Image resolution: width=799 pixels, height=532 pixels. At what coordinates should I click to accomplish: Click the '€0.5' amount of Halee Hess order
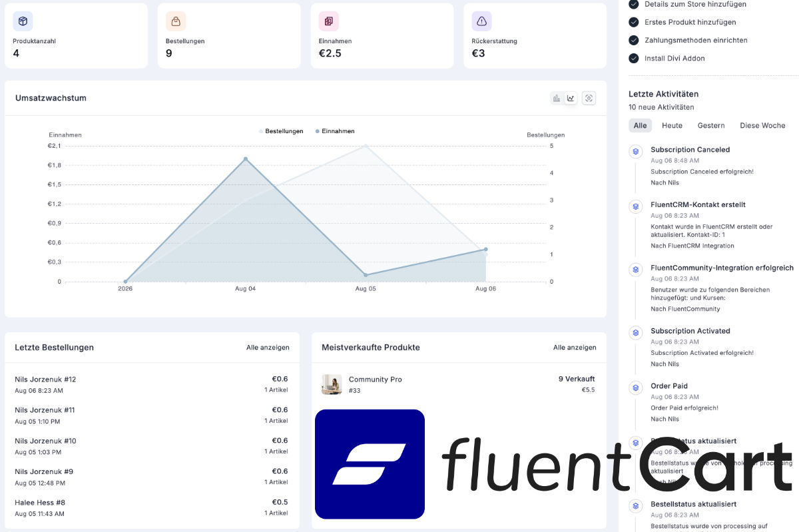[x=280, y=502]
